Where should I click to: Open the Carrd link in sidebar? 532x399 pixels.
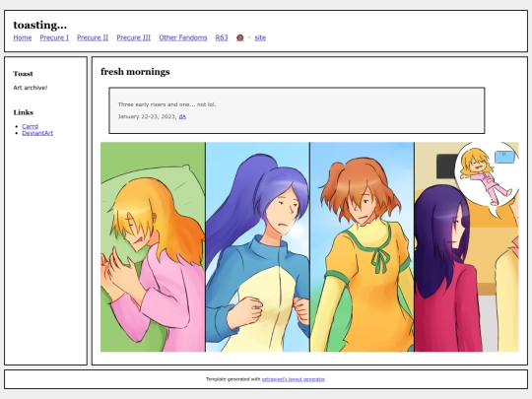coord(31,126)
